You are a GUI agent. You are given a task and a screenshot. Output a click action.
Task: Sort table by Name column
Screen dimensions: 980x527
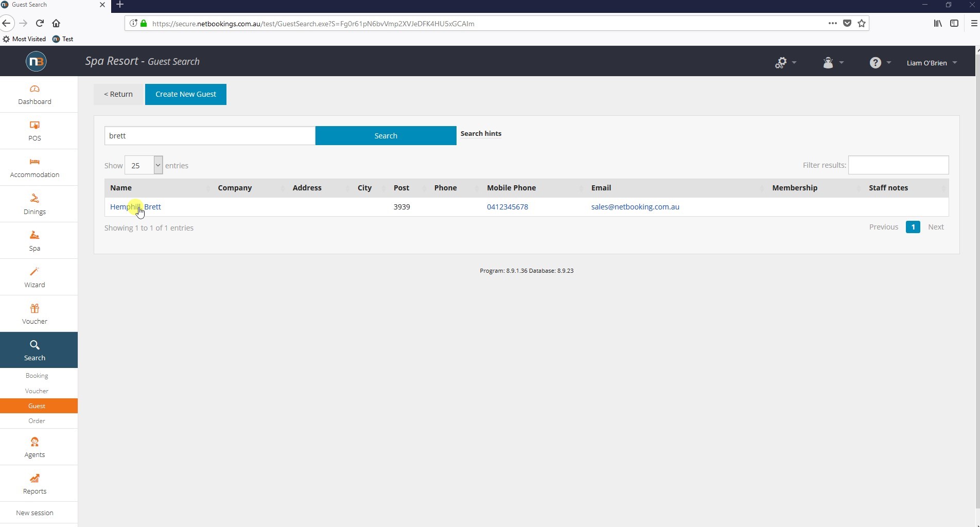click(x=158, y=188)
